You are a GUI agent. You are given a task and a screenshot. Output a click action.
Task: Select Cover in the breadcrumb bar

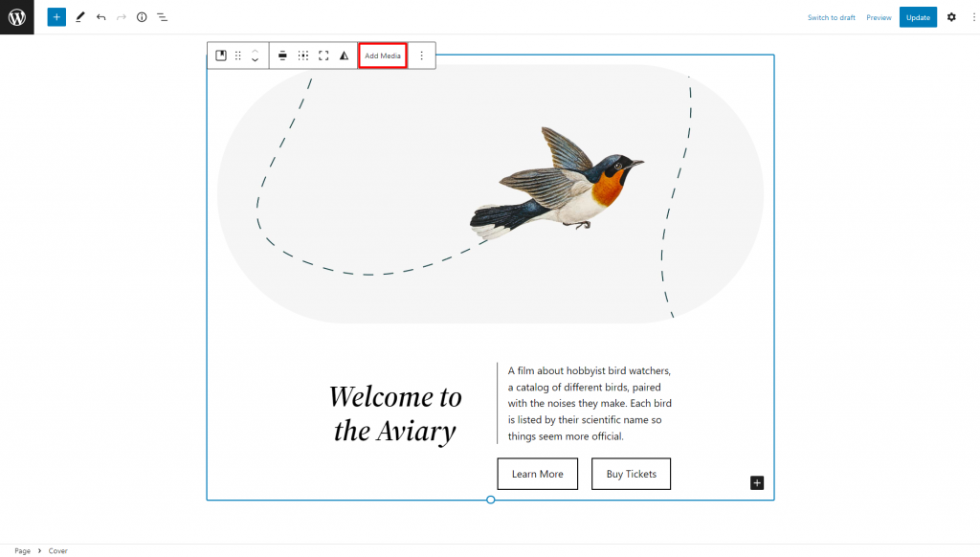[x=57, y=550]
